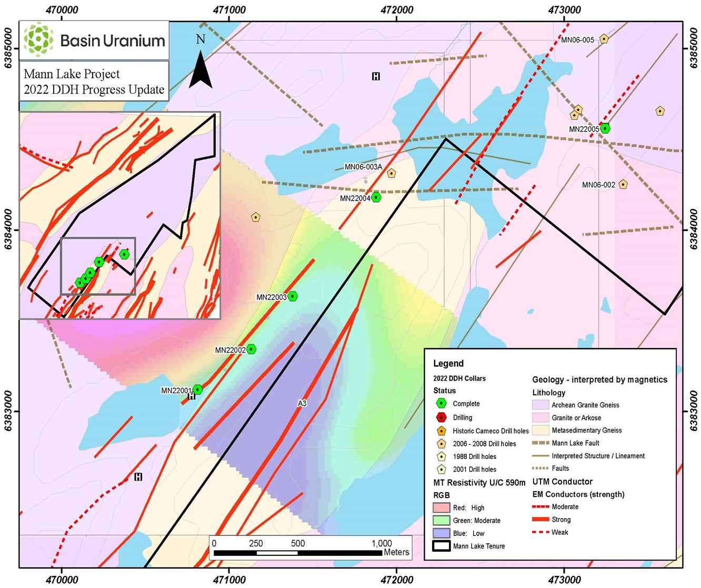
Task: Select the MN22002 green hexagon marker
Action: point(252,349)
